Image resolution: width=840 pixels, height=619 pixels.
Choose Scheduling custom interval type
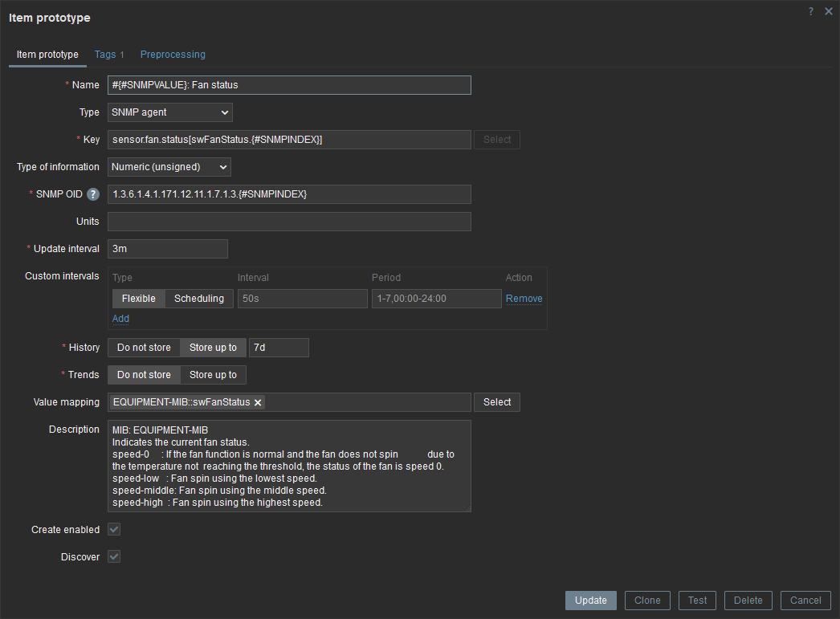199,299
